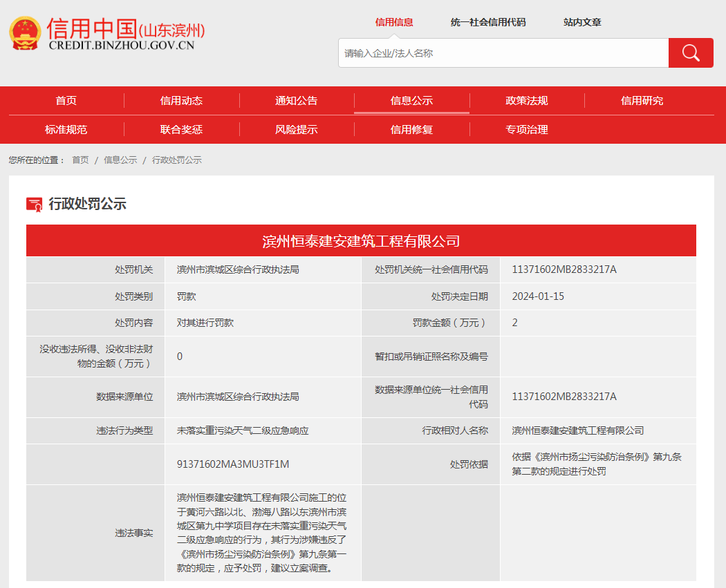726x588 pixels.
Task: Click the 行政相对人名称 label
Action: click(455, 430)
